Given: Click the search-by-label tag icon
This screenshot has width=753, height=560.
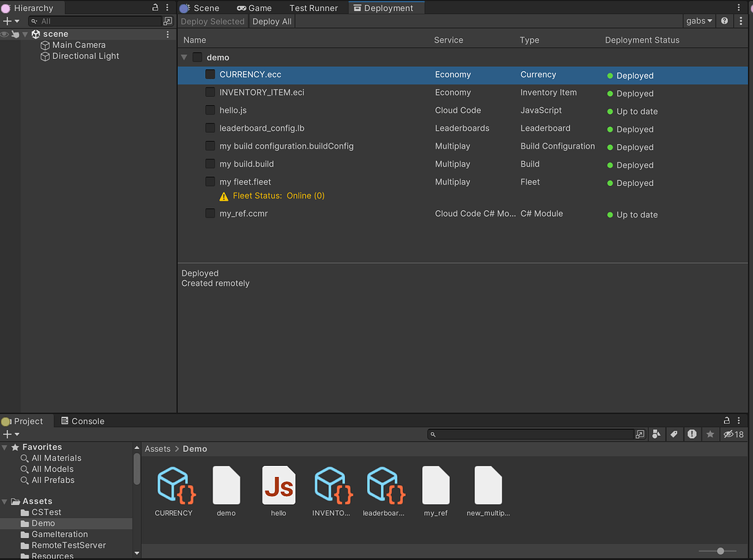Looking at the screenshot, I should click(x=674, y=434).
